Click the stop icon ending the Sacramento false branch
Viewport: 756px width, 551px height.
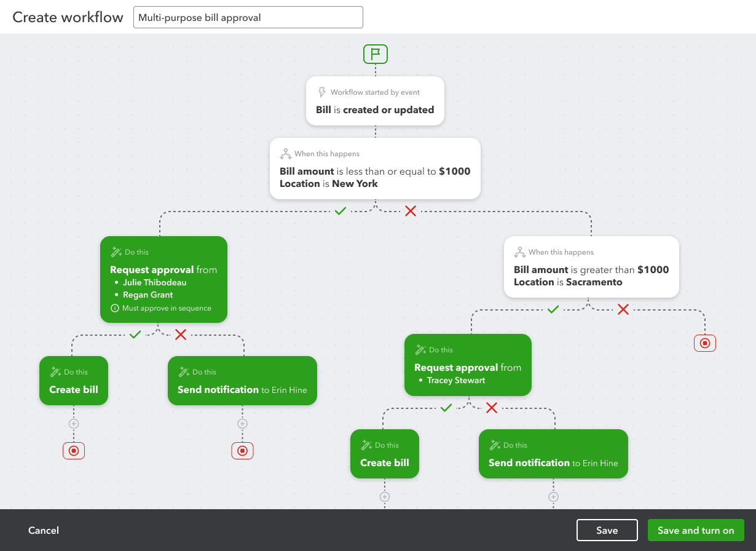click(x=705, y=343)
